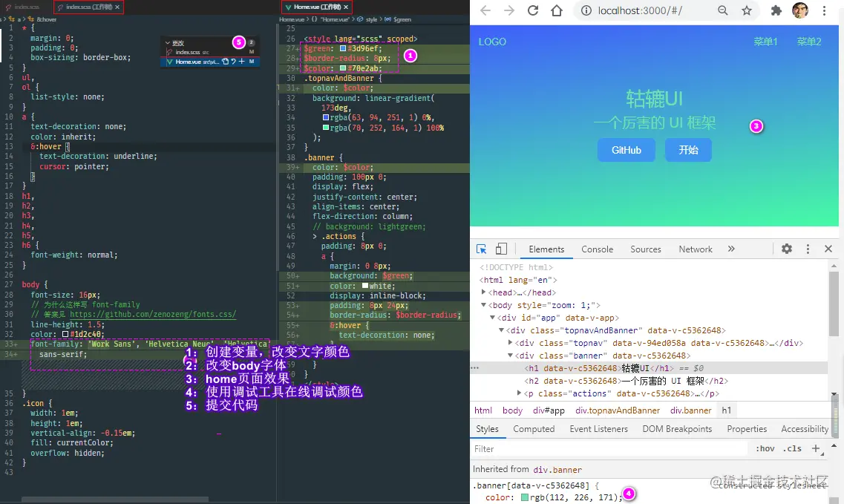
Task: Toggle the :hov element state panel
Action: click(765, 448)
